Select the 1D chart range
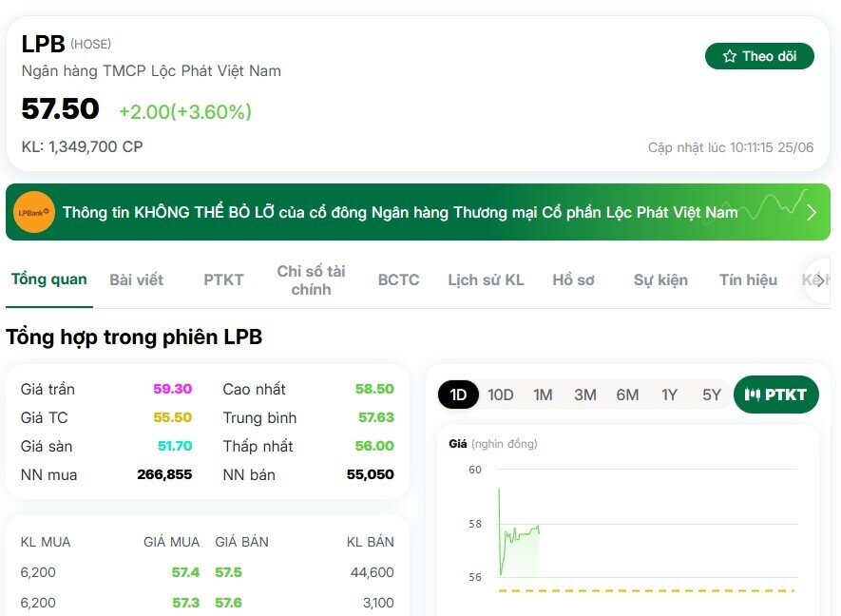Image resolution: width=841 pixels, height=616 pixels. (458, 395)
